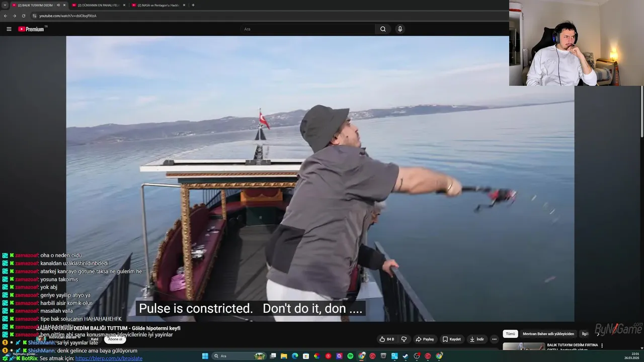Reload the page with refresh icon
This screenshot has height=362, width=644.
[23, 16]
